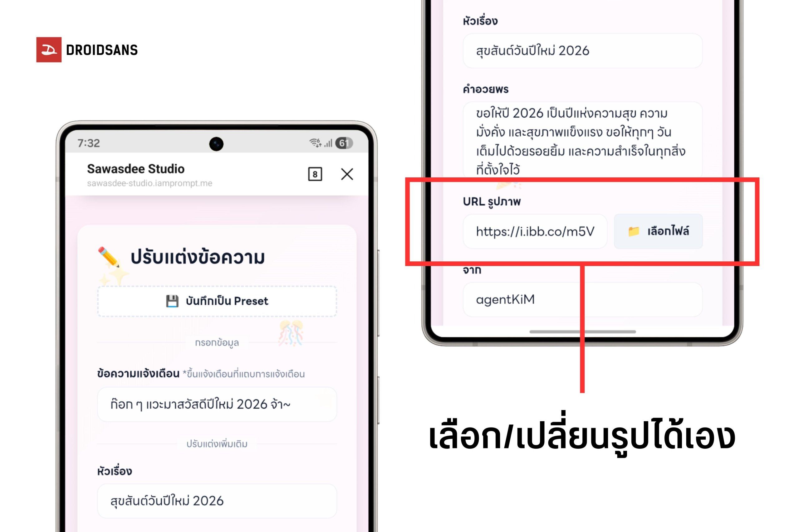Click the คำอวยพร blessing text area
Viewport: 799px width, 532px height.
pos(582,139)
